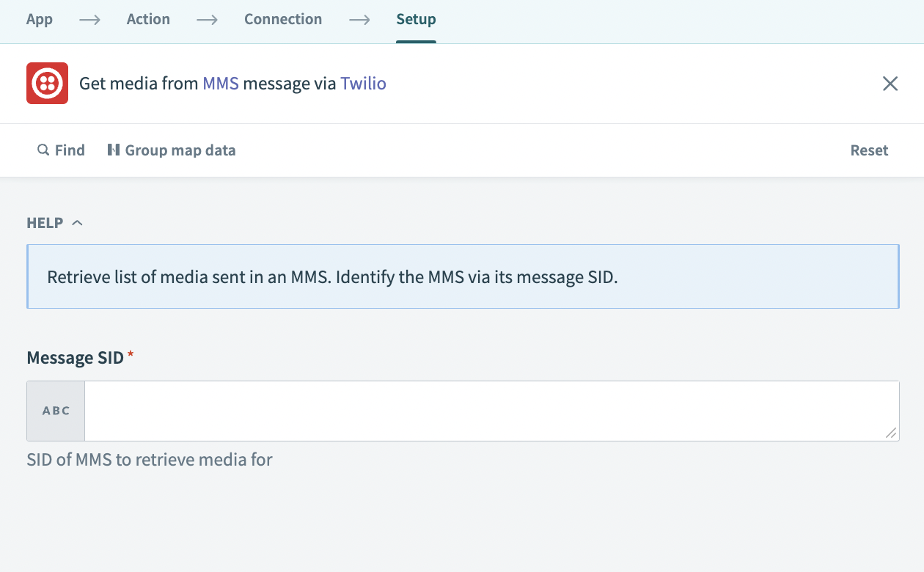
Task: Select the Setup tab
Action: (x=416, y=20)
